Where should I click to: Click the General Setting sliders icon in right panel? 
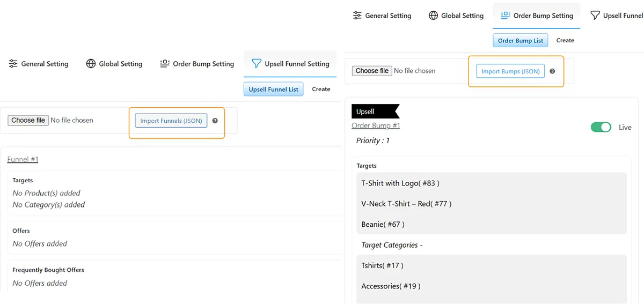click(357, 16)
